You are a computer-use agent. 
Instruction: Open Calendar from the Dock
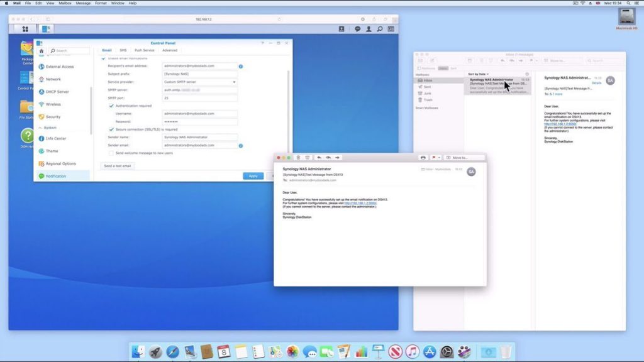click(x=224, y=352)
